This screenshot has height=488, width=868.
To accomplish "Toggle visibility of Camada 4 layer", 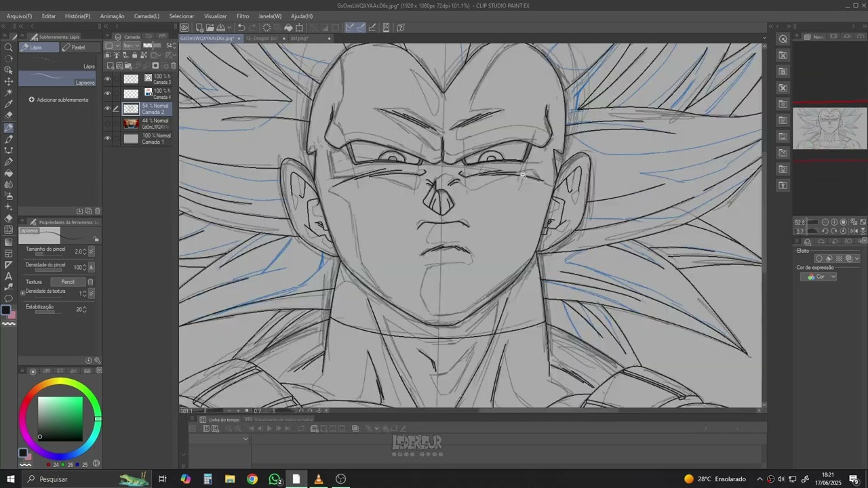I will 107,94.
